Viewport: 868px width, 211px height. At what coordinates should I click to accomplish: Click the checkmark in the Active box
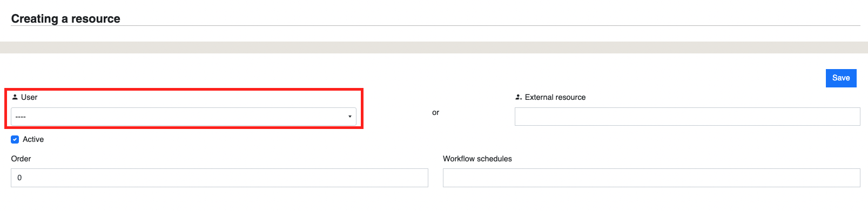(x=15, y=139)
